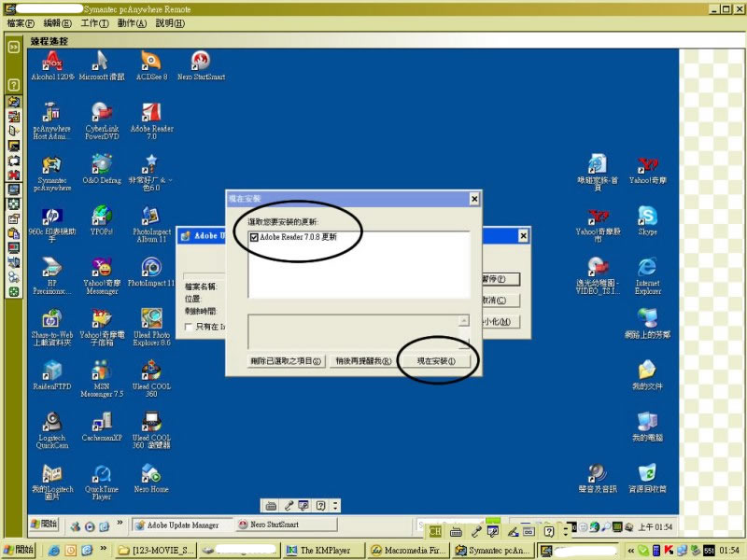
Task: Click the pcAnywhere sidebar help question icon
Action: point(14,85)
